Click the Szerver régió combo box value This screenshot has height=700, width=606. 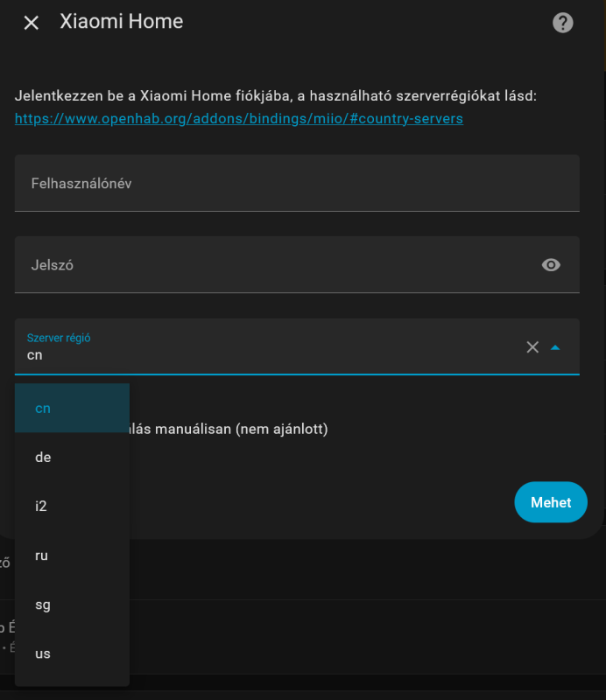pyautogui.click(x=263, y=355)
